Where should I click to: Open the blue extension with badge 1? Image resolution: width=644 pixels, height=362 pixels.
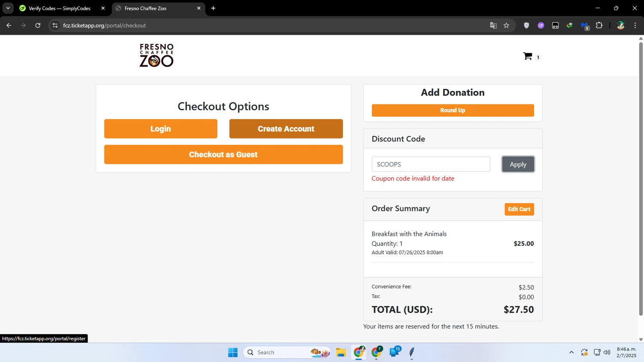[585, 26]
